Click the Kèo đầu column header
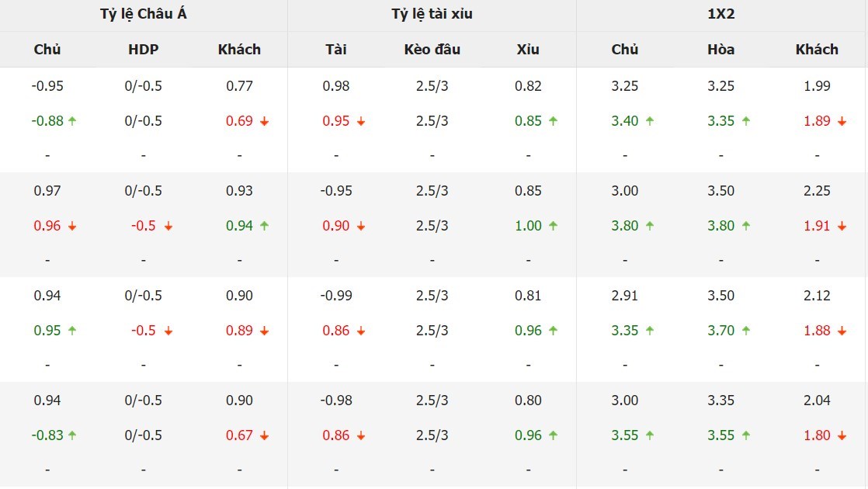The width and height of the screenshot is (868, 489). click(x=432, y=49)
